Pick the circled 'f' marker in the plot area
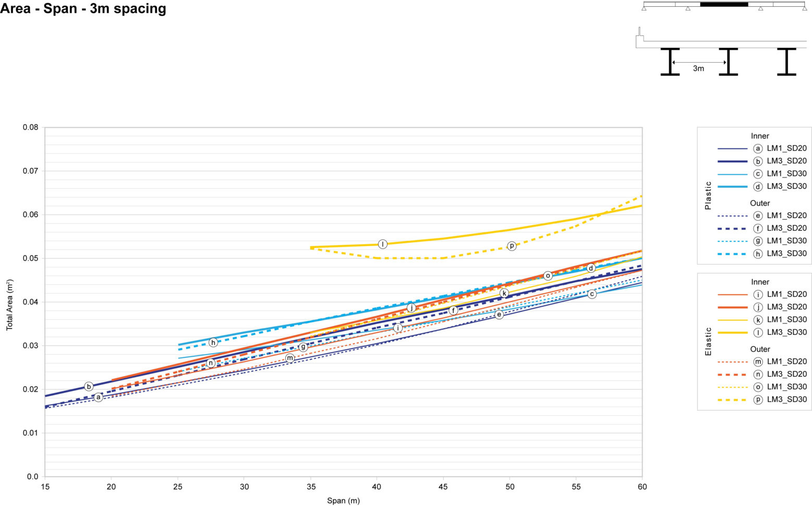Viewport: 812px width, 506px height. 453,310
